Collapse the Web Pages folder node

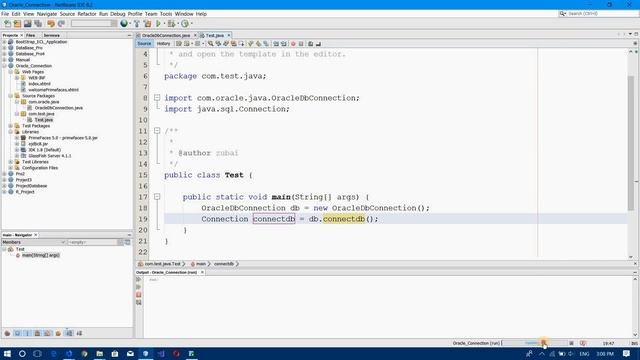coord(11,72)
